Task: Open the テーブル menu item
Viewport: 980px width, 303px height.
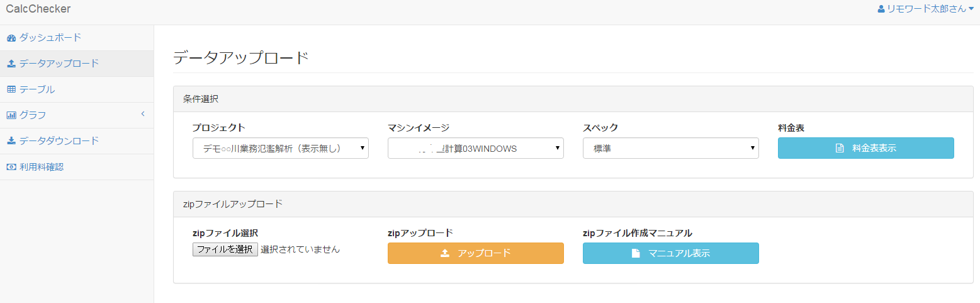Action: (37, 89)
